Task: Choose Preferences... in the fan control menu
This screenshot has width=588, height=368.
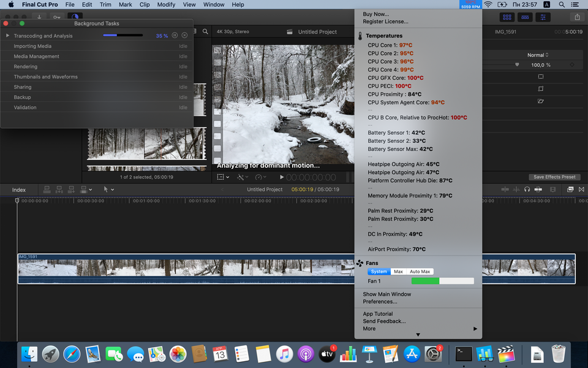Action: pyautogui.click(x=380, y=302)
